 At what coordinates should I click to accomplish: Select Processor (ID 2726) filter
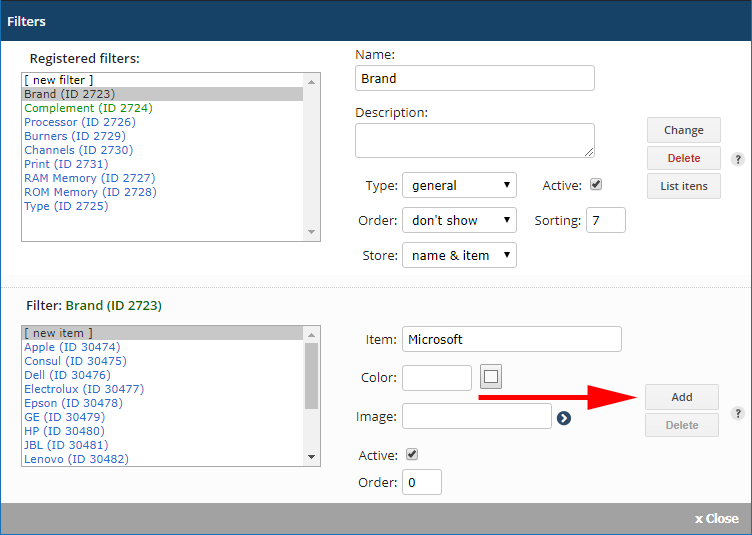[163, 122]
